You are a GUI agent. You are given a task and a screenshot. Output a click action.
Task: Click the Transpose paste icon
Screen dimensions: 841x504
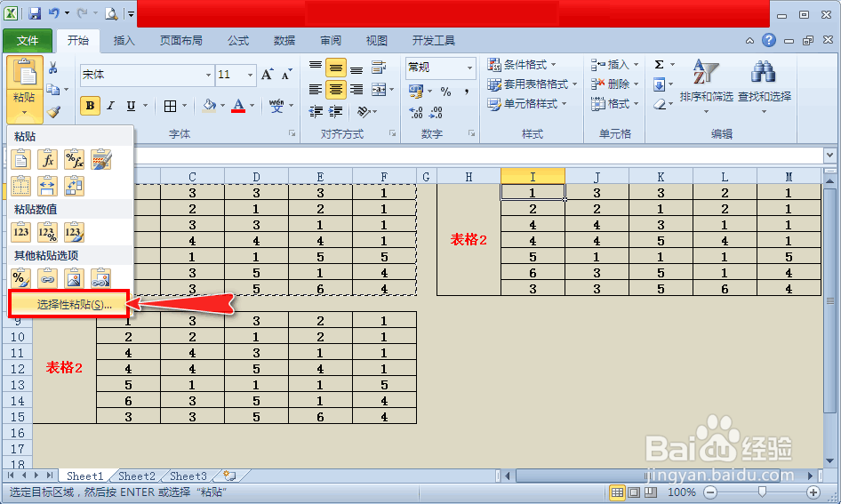pyautogui.click(x=74, y=186)
